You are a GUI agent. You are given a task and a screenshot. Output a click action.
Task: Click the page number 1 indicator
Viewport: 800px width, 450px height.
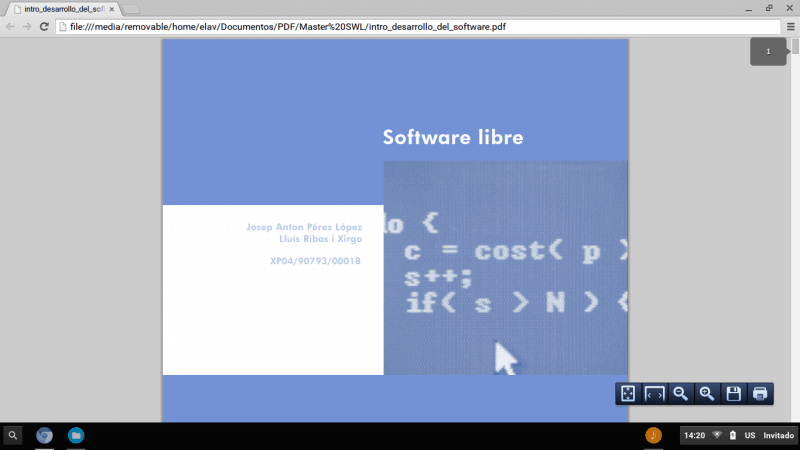tap(768, 52)
